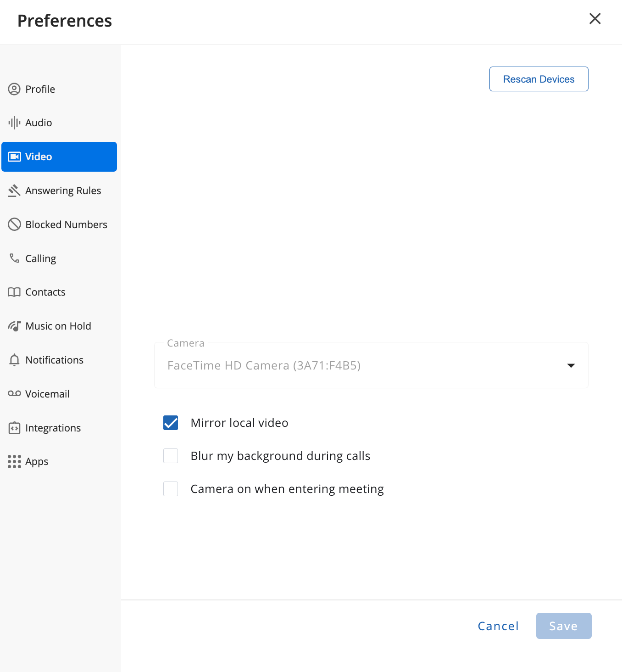Open Voicemail settings
The width and height of the screenshot is (622, 672).
click(x=59, y=394)
